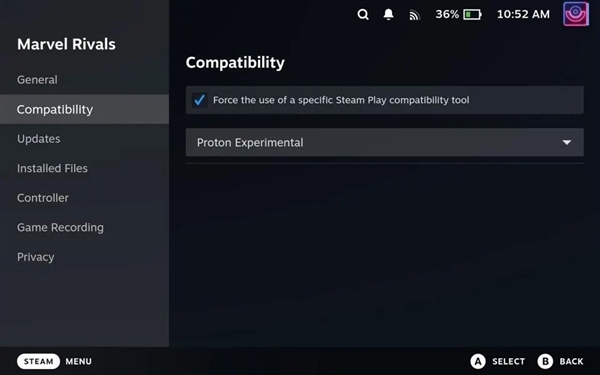The height and width of the screenshot is (375, 600).
Task: Open notifications bell icon
Action: (388, 15)
